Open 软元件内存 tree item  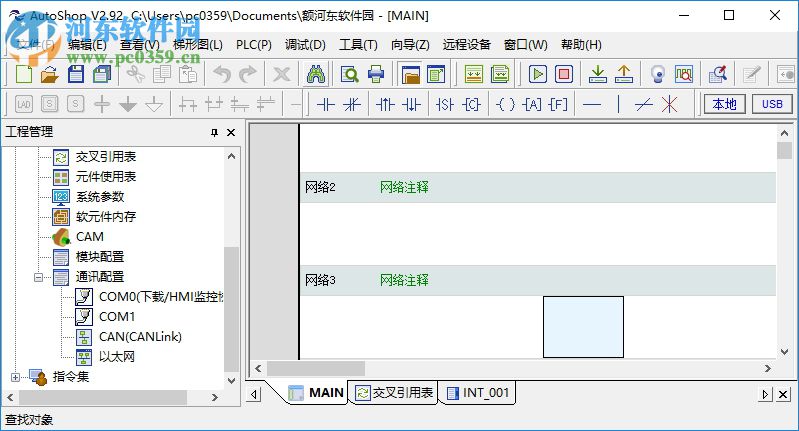[105, 217]
